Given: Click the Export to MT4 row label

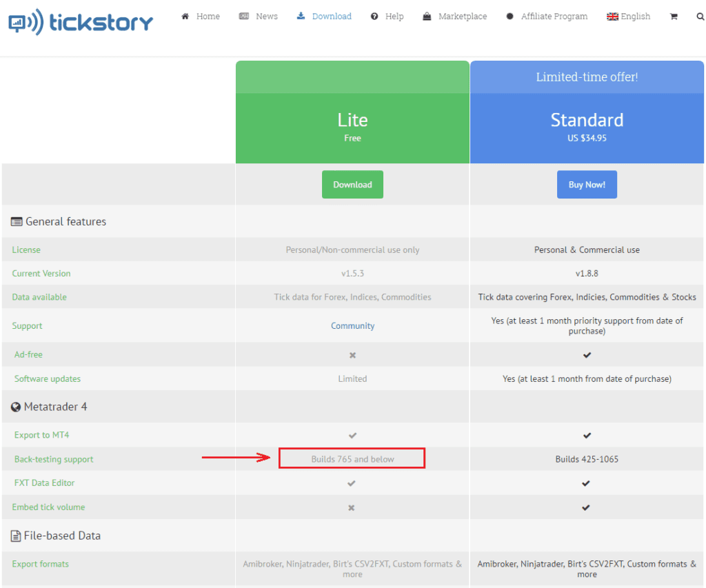Looking at the screenshot, I should pyautogui.click(x=41, y=435).
